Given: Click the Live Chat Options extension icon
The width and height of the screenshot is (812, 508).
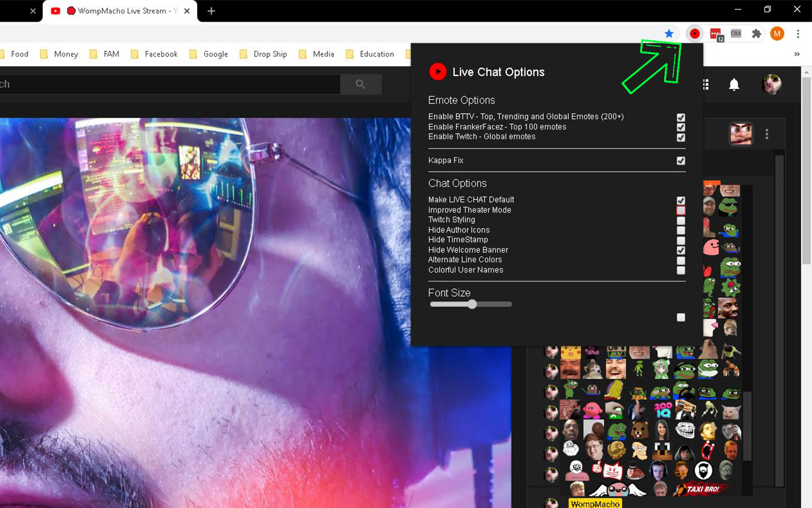Looking at the screenshot, I should coord(695,34).
